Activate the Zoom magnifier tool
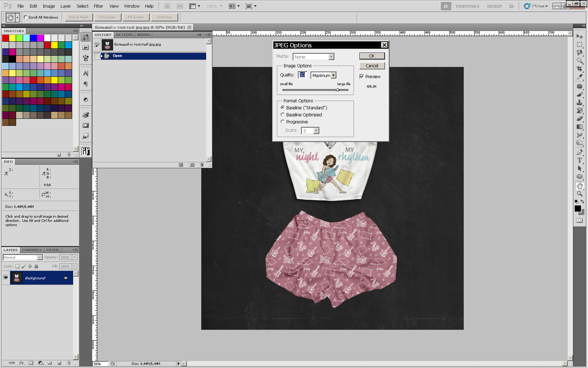This screenshot has height=368, width=588. pos(579,194)
